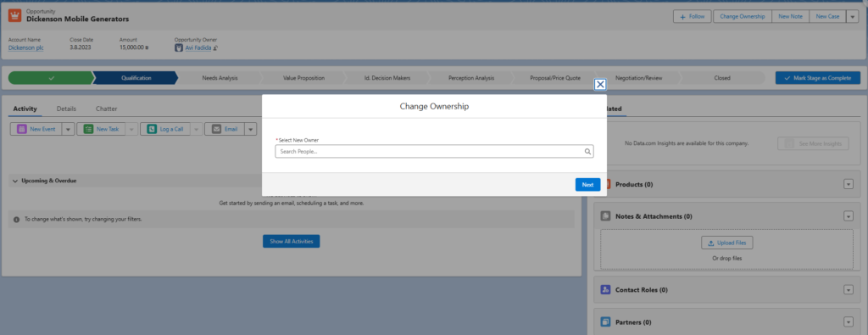Open the Dickenson plc account link
This screenshot has width=868, height=335.
26,47
